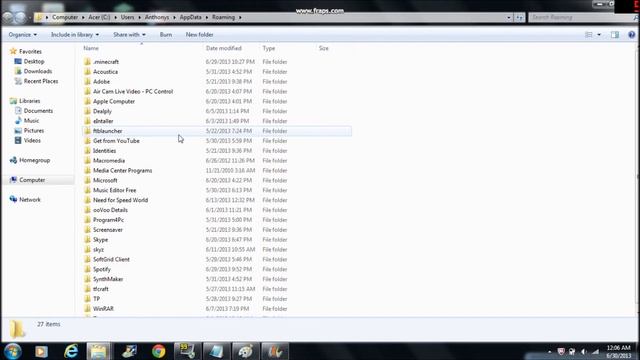Viewport: 640px width, 360px height.
Task: Click Users in the address path
Action: pos(127,17)
